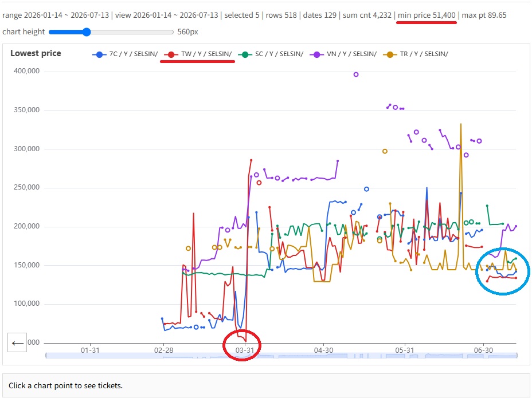Click the 'chart height' label

[24, 32]
